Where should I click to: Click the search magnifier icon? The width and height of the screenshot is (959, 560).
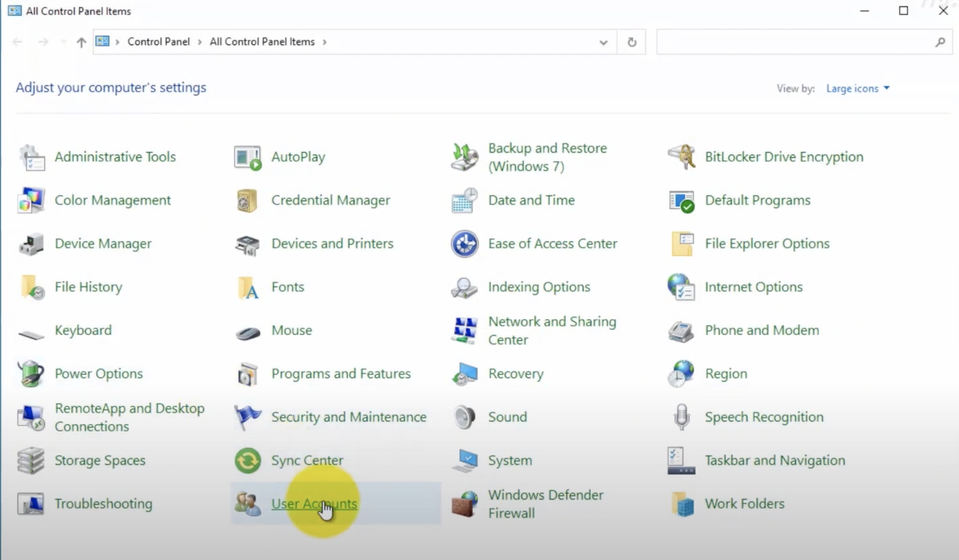point(940,42)
